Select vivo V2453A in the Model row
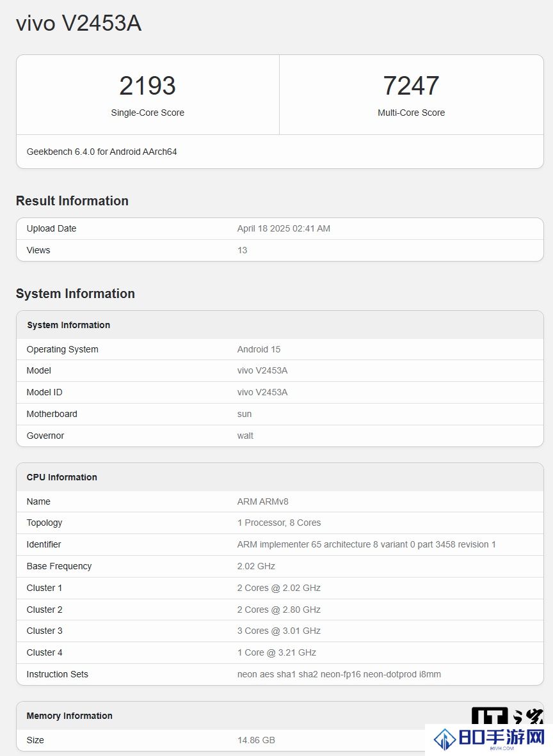 (x=262, y=370)
